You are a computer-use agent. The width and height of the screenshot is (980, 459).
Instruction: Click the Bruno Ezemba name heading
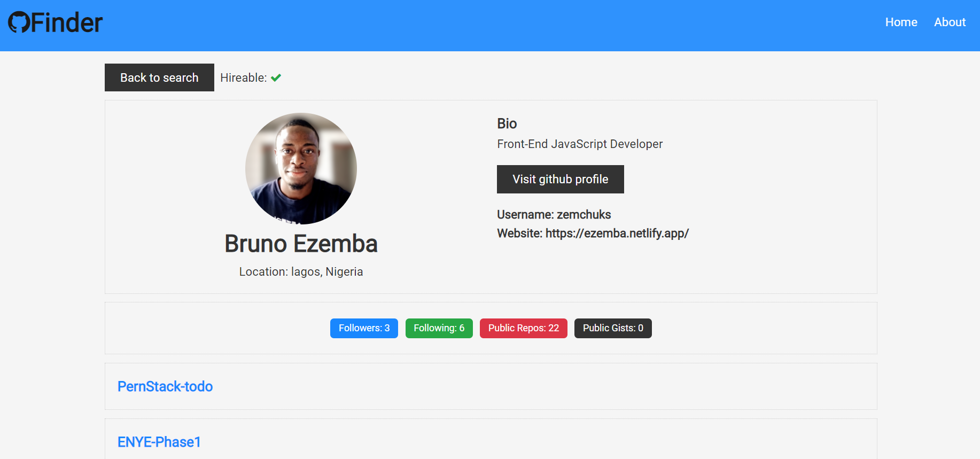[x=301, y=244]
